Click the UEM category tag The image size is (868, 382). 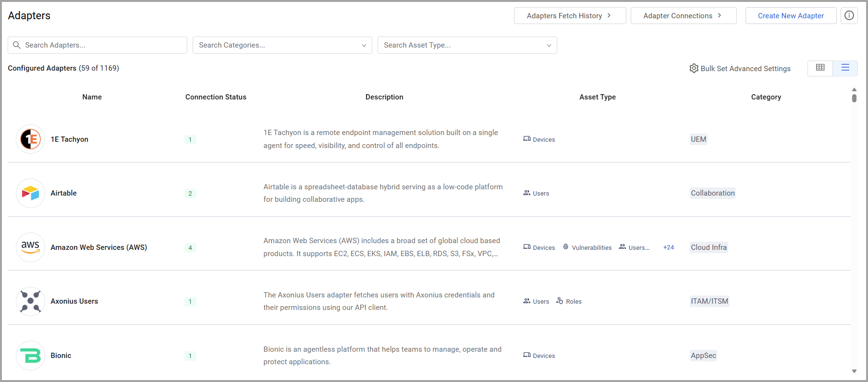[x=698, y=139]
